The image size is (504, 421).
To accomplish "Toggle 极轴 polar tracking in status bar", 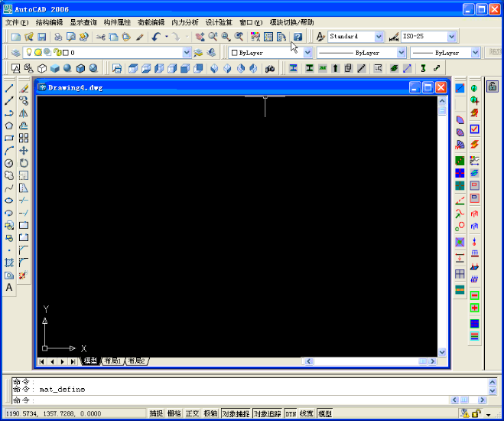I will (x=210, y=413).
